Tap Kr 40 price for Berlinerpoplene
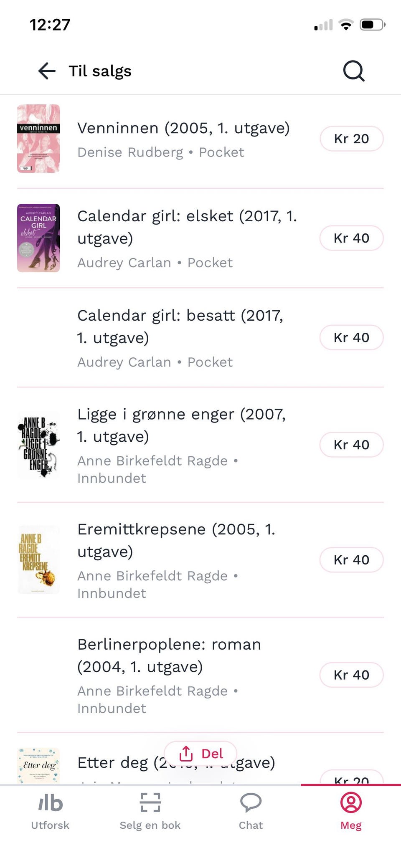 click(352, 675)
